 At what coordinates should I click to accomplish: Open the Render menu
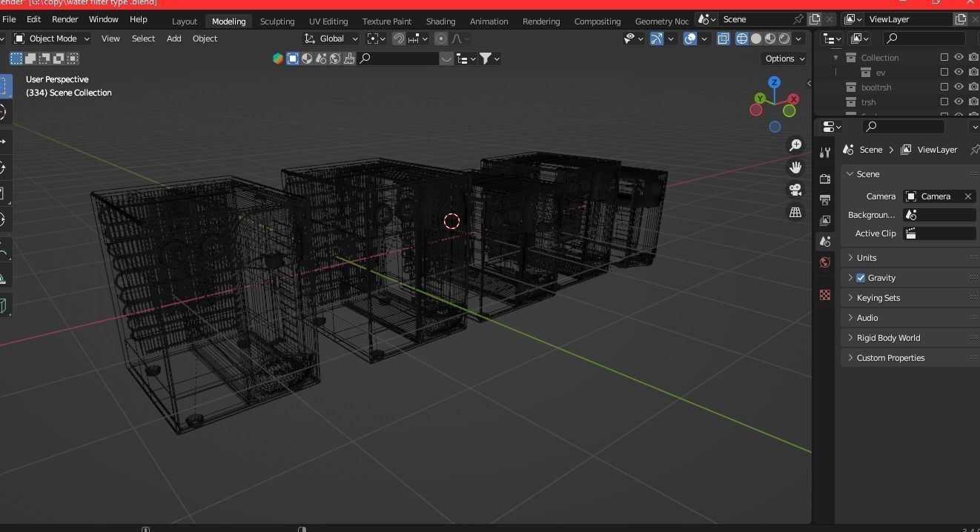click(64, 19)
